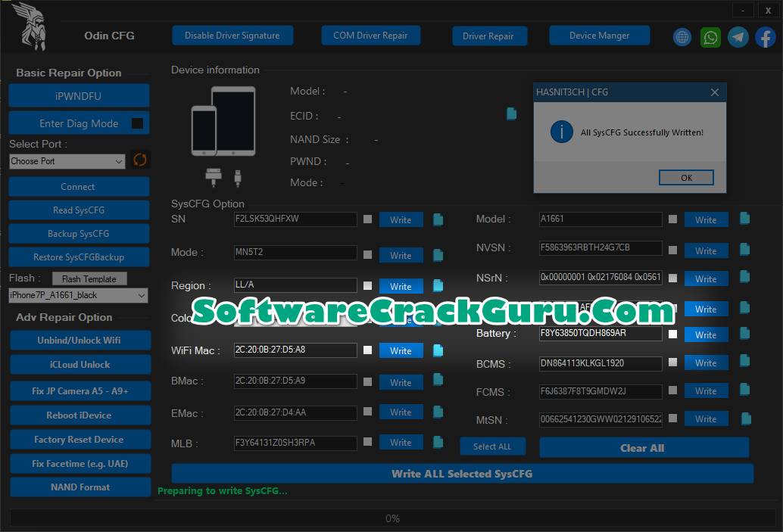Click Disable Driver Signature button
The image size is (783, 532).
(232, 36)
